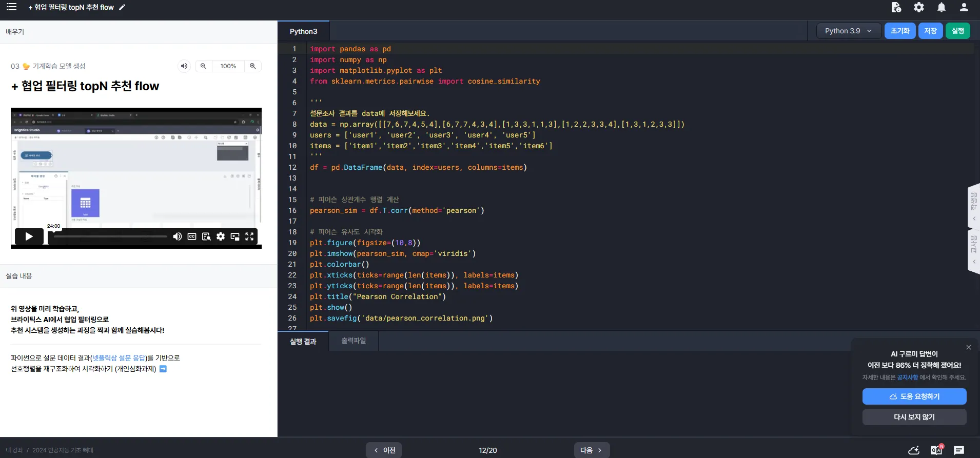980x458 pixels.
Task: Click the pencil edit icon beside the title
Action: [x=122, y=7]
